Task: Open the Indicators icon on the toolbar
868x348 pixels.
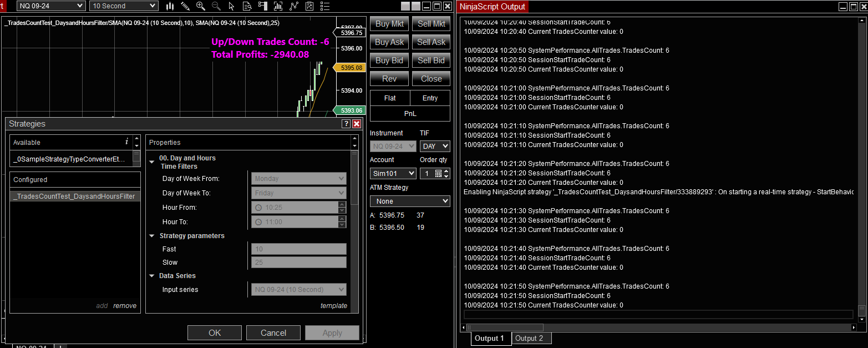Action: [279, 6]
